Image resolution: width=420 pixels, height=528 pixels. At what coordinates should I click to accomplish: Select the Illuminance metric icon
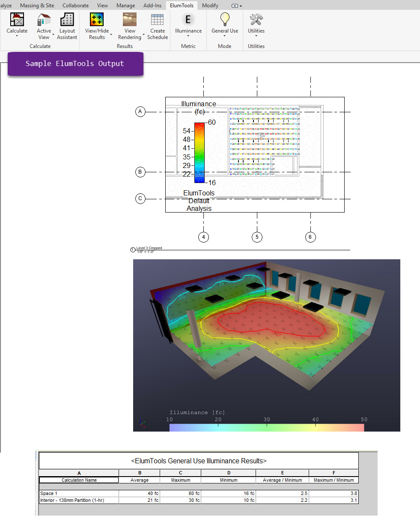tap(188, 19)
